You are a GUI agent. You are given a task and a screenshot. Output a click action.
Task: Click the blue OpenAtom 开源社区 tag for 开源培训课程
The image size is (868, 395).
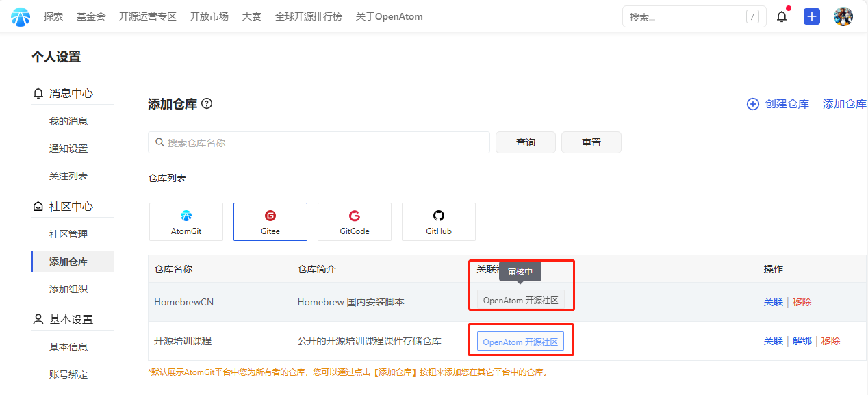pos(520,342)
